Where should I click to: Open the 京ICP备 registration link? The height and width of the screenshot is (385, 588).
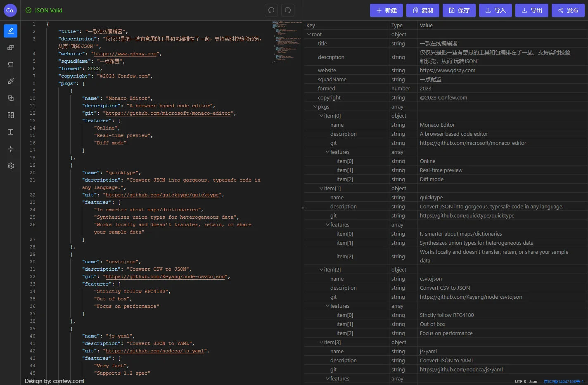coord(564,381)
